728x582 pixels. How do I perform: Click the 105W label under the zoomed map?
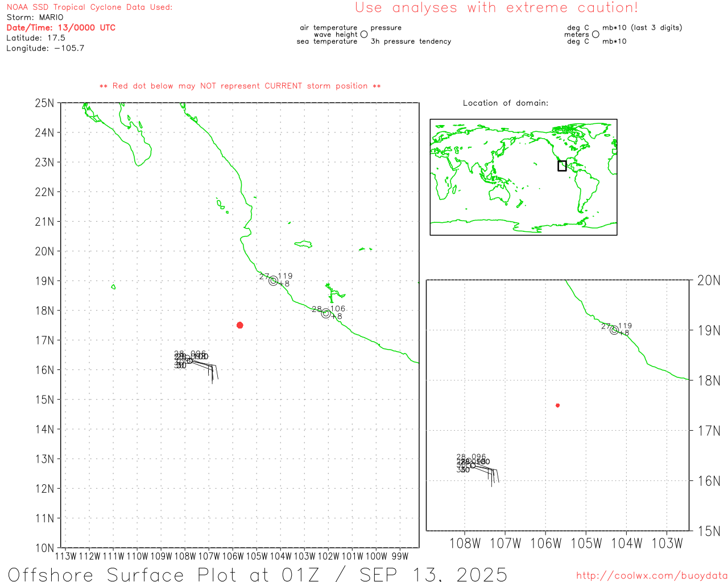(x=586, y=543)
